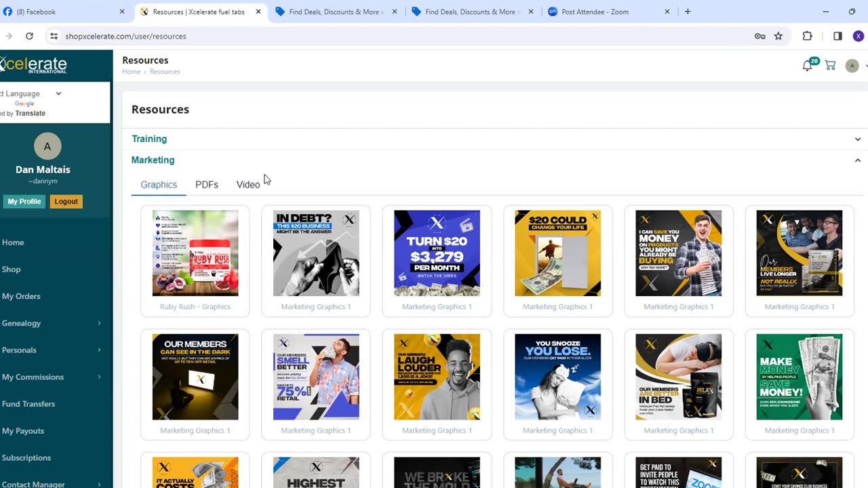View site information icon in address bar
The height and width of the screenshot is (488, 868).
click(x=54, y=36)
